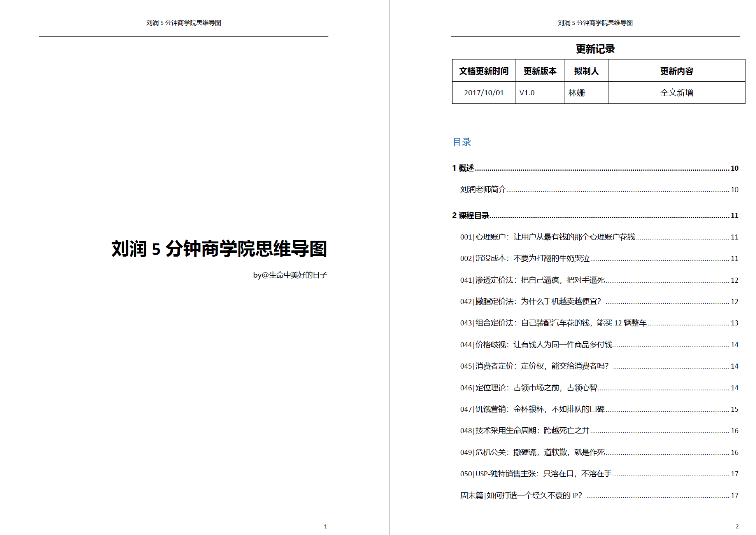Click the cover title 刘润5分钟商学院思维导图
The image size is (756, 535).
click(x=219, y=249)
